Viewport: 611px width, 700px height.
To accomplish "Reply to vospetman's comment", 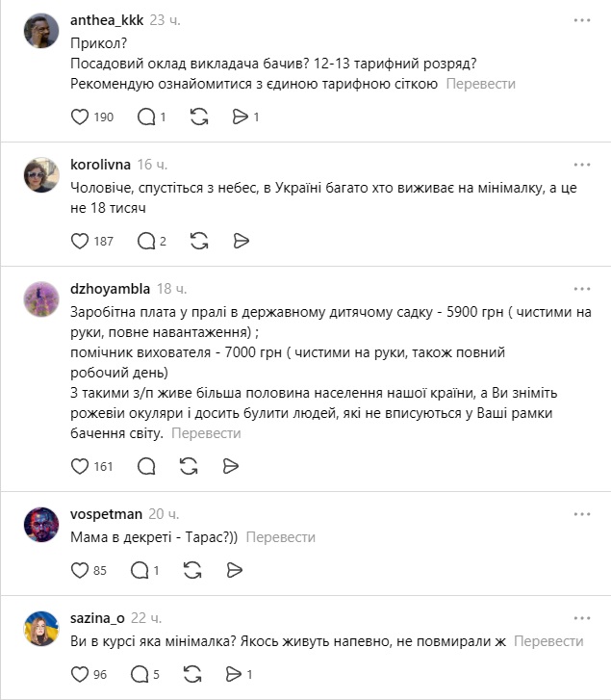I will tap(146, 570).
